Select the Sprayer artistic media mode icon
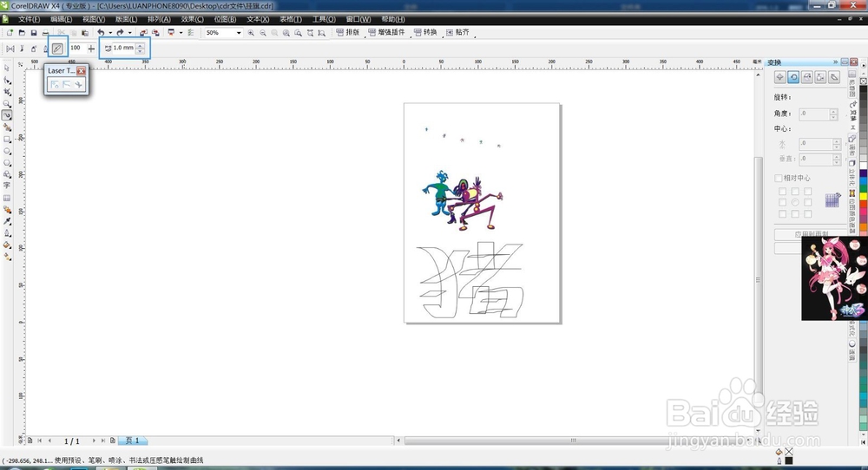The height and width of the screenshot is (470, 868). point(34,49)
